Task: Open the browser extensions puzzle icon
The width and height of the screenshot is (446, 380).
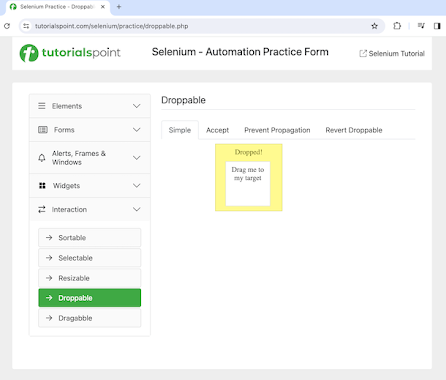Action: coord(397,26)
